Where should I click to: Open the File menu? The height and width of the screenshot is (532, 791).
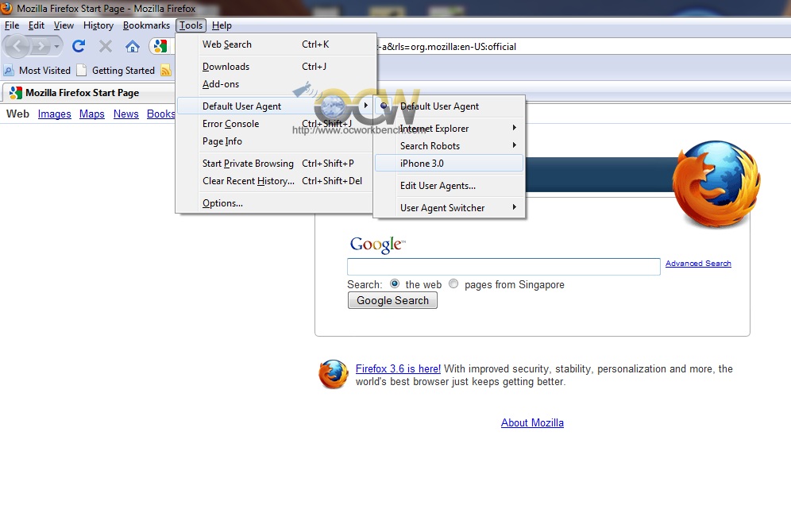click(x=12, y=25)
